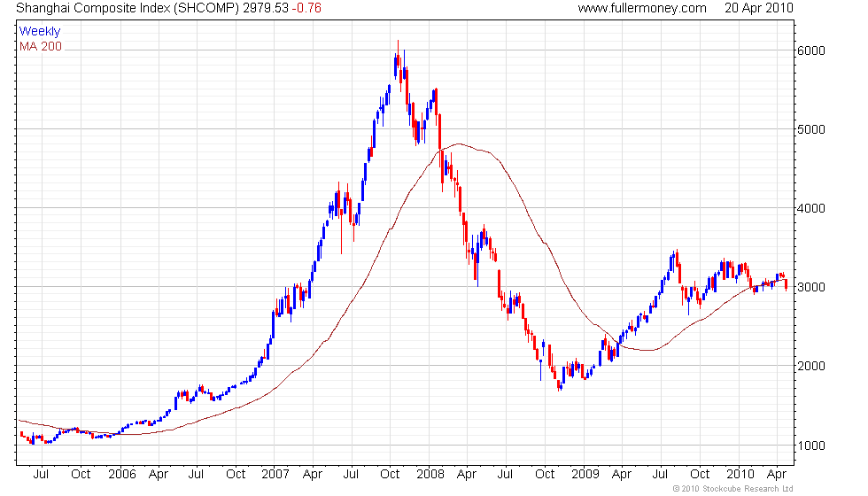Click the blue Weekly label
Viewport: 868px width, 496px height.
coord(40,32)
